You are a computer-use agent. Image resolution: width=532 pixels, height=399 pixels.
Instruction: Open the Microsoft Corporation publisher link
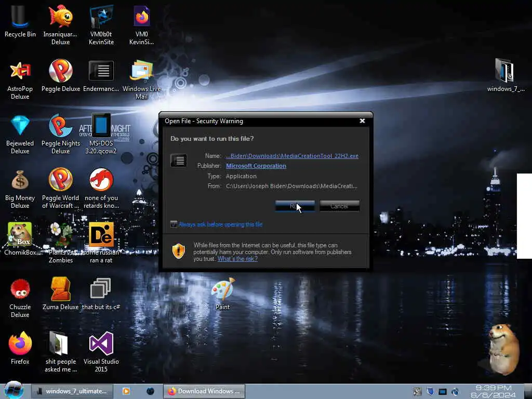[x=256, y=166]
